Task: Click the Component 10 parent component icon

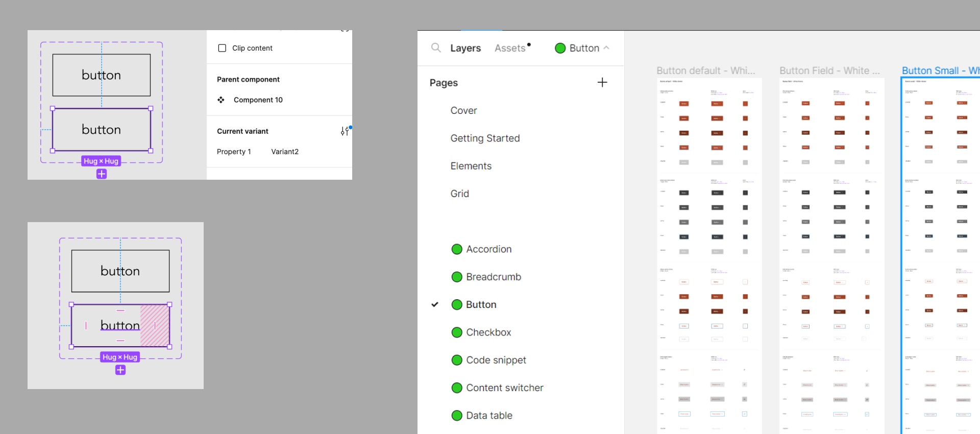Action: [221, 100]
